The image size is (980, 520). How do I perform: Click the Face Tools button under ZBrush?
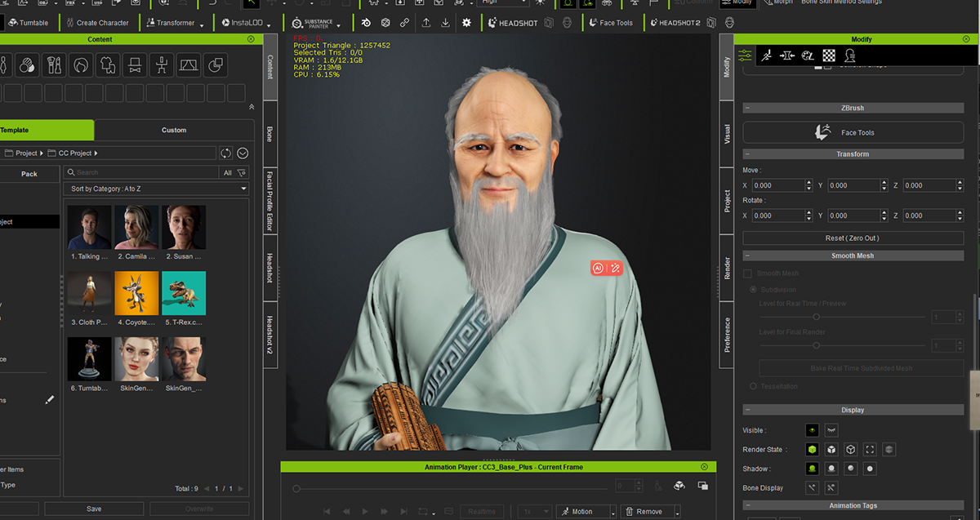click(853, 132)
